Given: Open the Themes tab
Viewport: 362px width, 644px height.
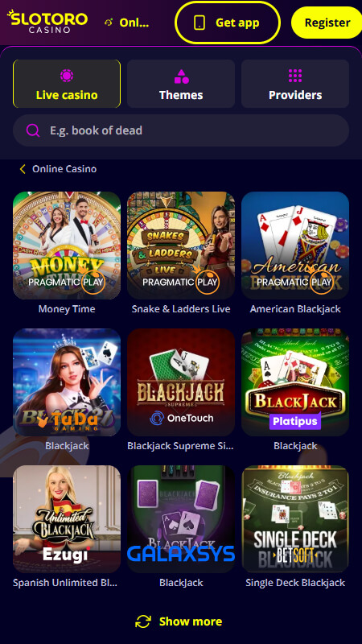Looking at the screenshot, I should (x=181, y=84).
